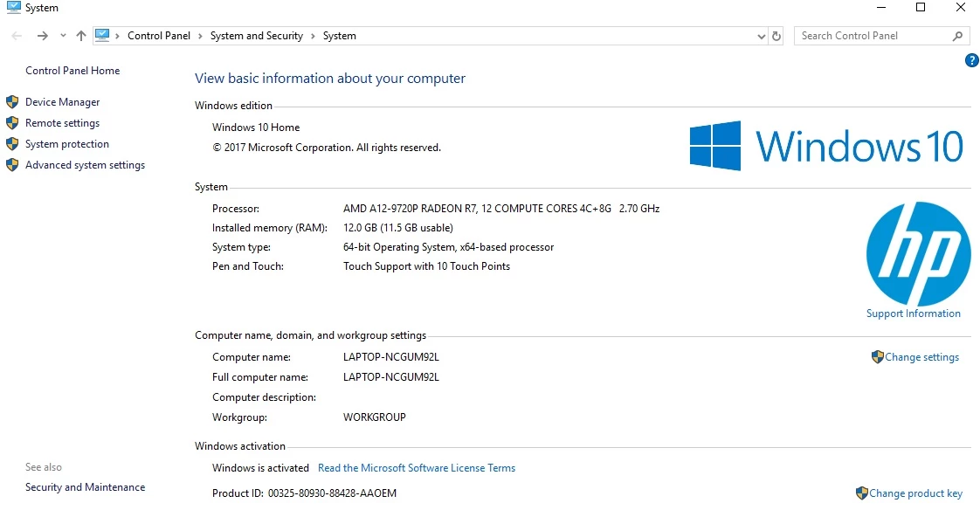Go to Control Panel Home
Viewport: 980px width, 510px height.
pos(72,71)
